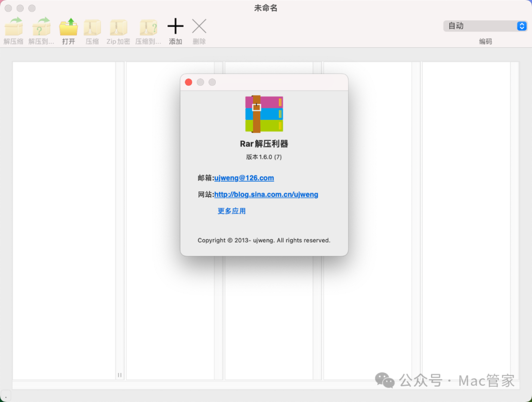
Task: Open an archive with the 打开 icon
Action: pyautogui.click(x=68, y=27)
